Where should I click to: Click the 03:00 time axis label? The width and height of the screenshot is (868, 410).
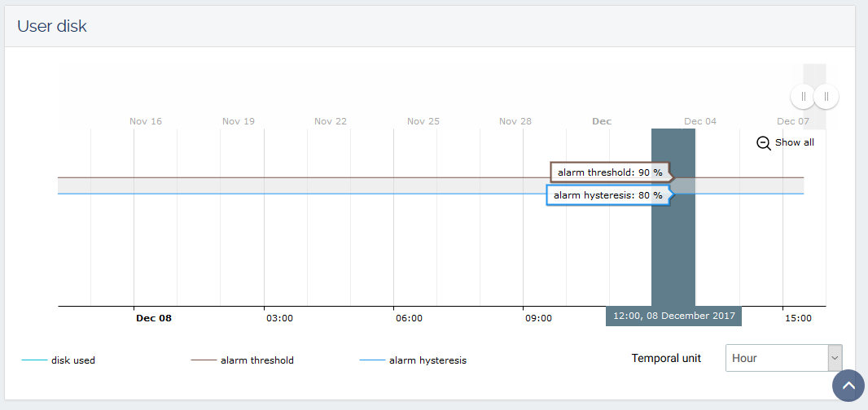point(279,318)
